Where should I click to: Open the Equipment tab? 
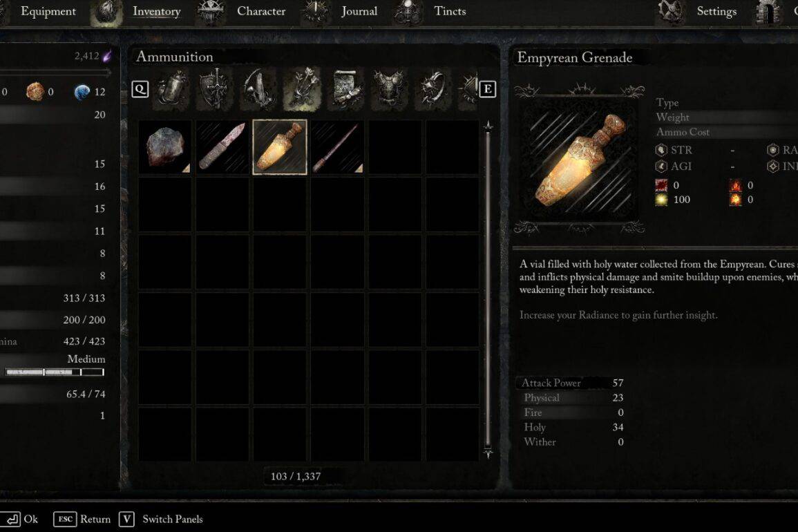point(48,11)
